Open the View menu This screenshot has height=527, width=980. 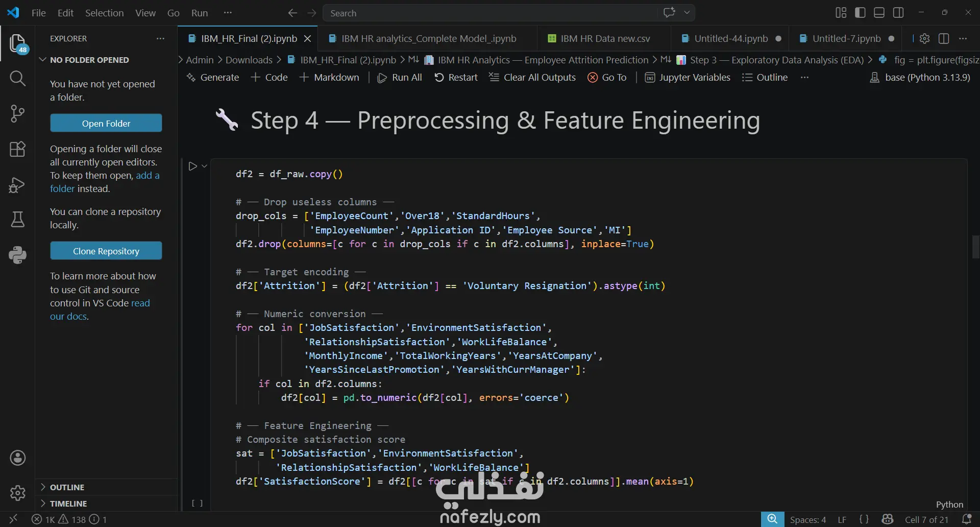point(145,13)
